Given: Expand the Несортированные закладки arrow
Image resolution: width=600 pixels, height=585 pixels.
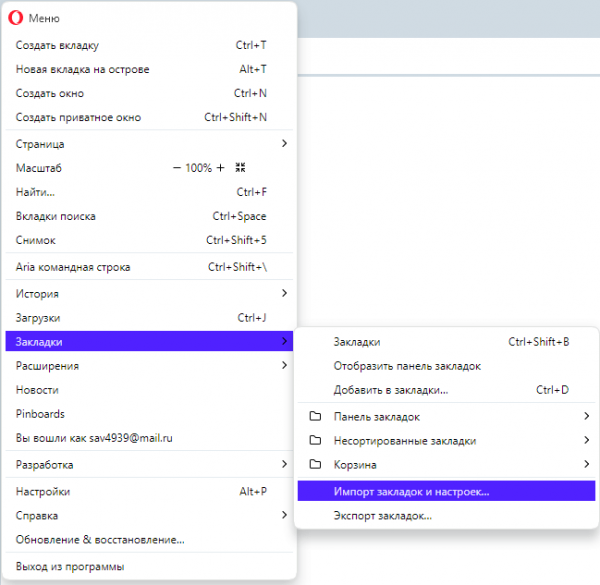Looking at the screenshot, I should coord(587,440).
